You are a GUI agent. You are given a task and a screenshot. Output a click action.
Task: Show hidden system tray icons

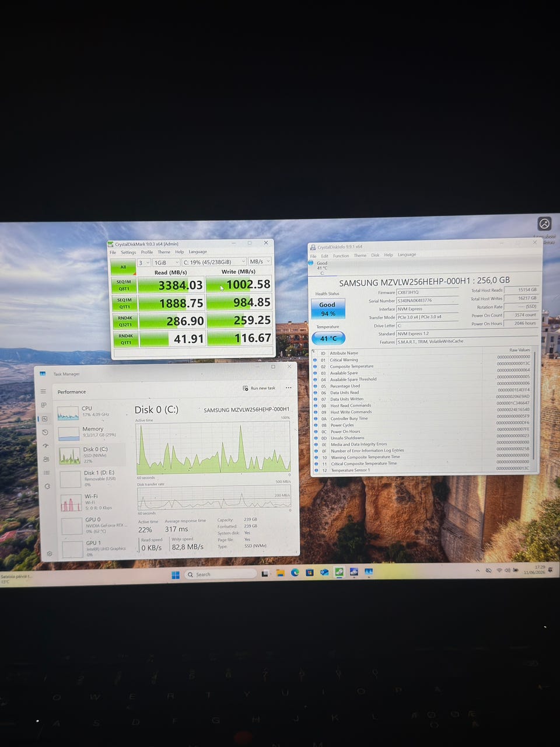click(478, 570)
